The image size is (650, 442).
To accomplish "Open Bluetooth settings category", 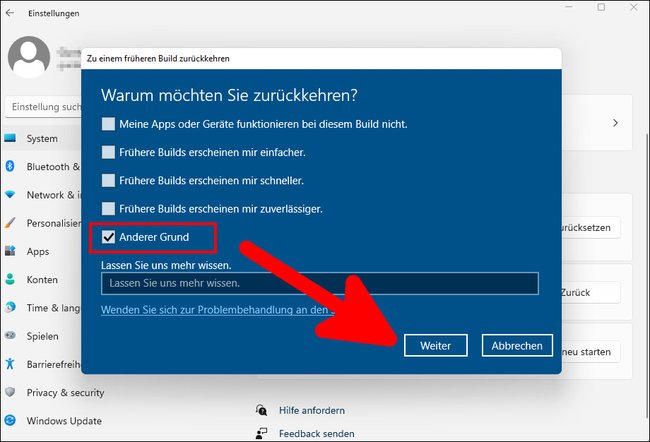I will [x=42, y=167].
